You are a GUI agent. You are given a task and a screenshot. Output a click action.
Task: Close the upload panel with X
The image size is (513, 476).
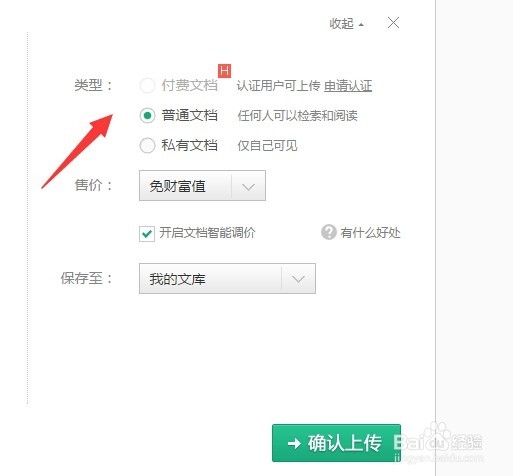click(393, 23)
